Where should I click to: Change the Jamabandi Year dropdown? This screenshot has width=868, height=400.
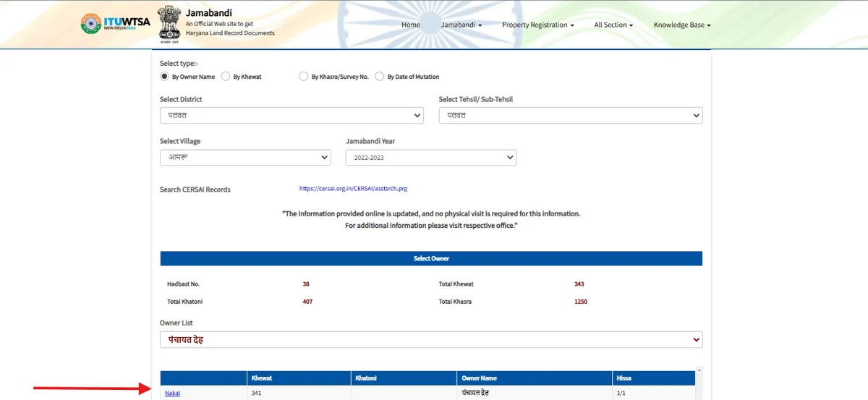(430, 158)
